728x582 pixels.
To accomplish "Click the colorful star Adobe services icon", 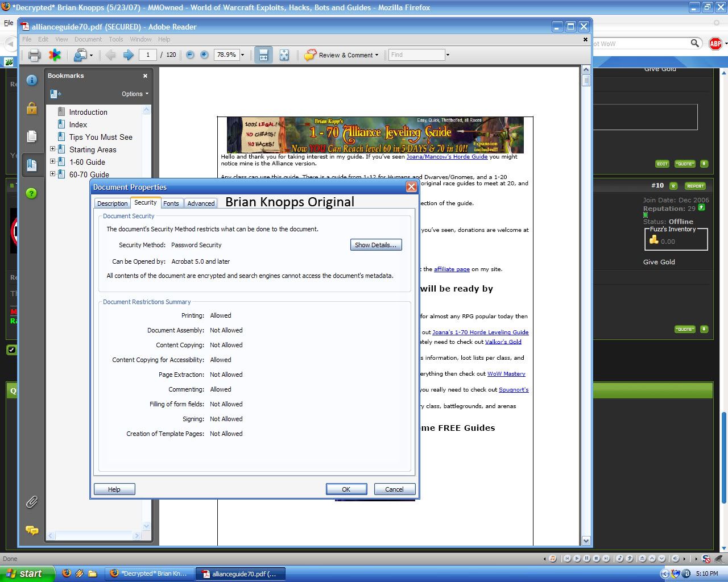I will pyautogui.click(x=55, y=55).
